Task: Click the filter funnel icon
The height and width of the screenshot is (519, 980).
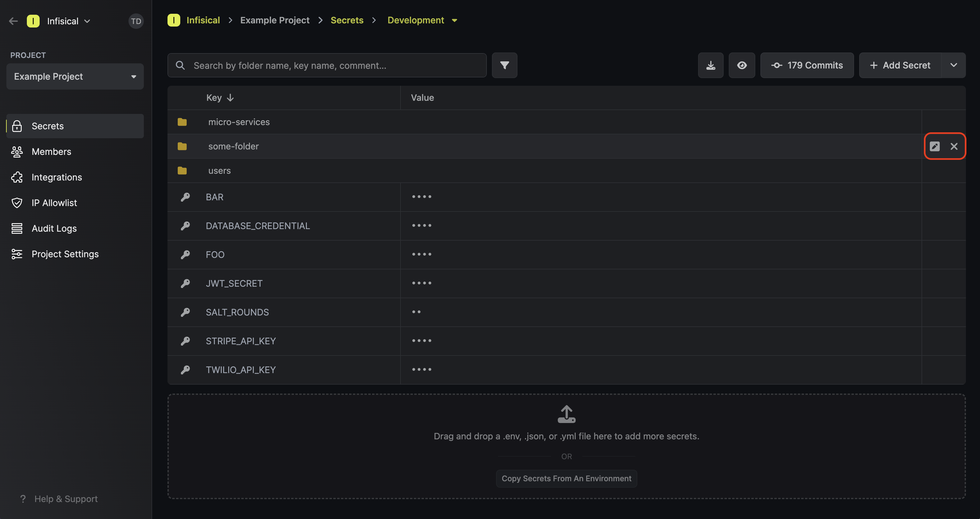Action: tap(504, 65)
